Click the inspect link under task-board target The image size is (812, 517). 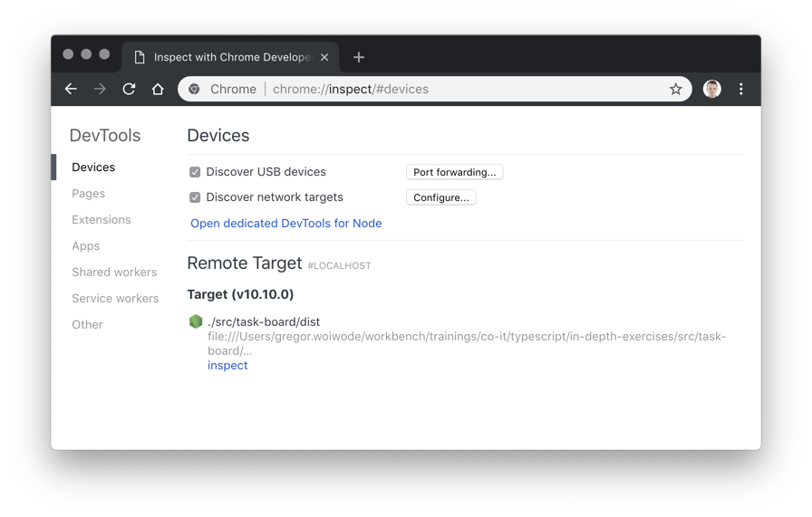(x=227, y=366)
